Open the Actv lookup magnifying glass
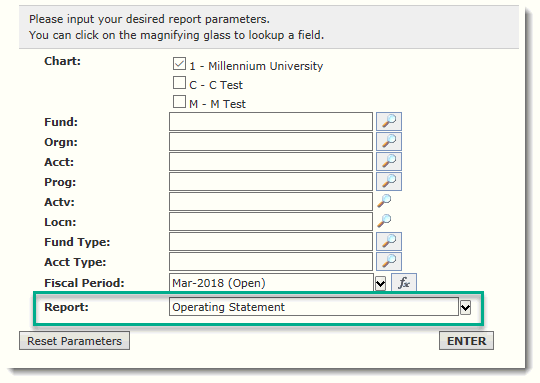Viewport: 540px width, 383px height. click(384, 201)
